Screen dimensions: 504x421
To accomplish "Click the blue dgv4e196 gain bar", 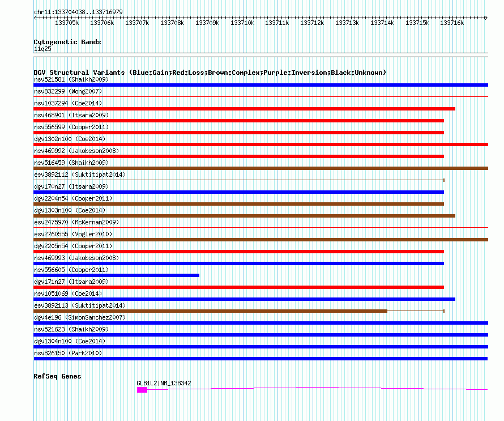I will tap(260, 323).
